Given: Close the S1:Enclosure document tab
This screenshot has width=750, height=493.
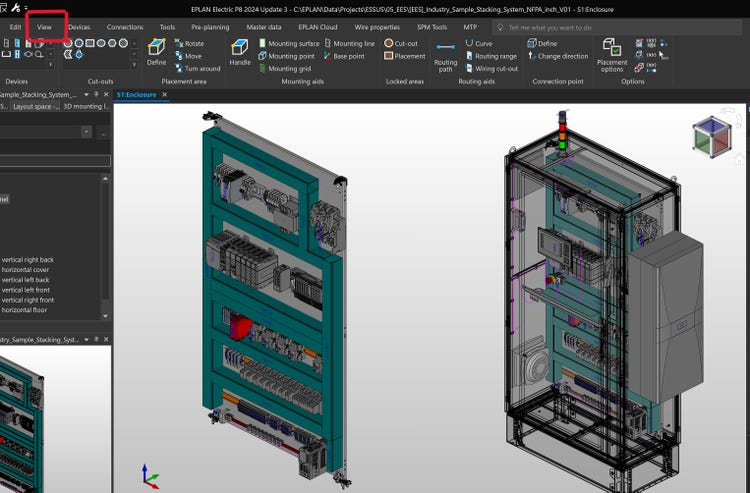Looking at the screenshot, I should pyautogui.click(x=165, y=95).
